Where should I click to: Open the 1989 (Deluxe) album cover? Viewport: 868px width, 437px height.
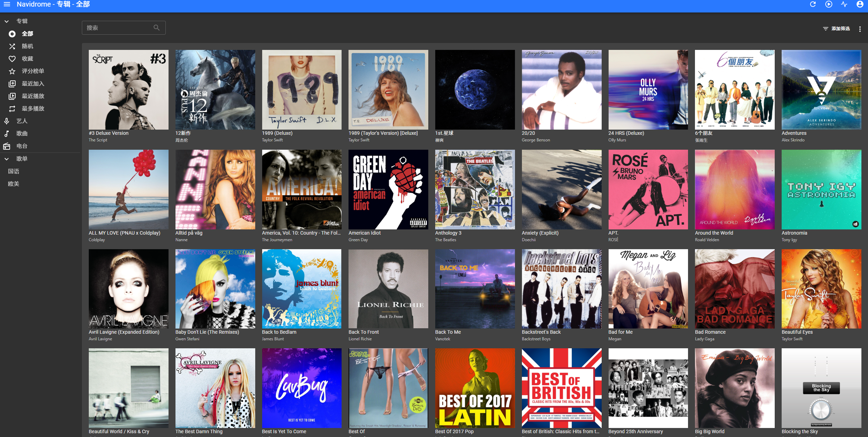click(x=302, y=90)
